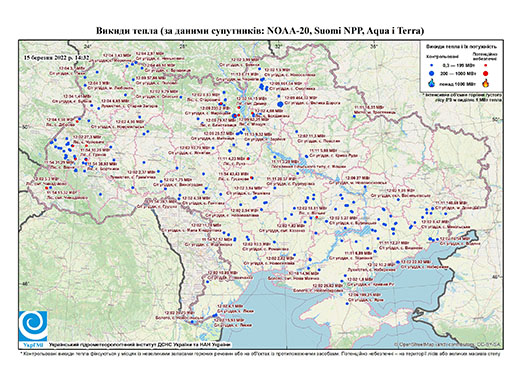This screenshot has width=520, height=368.
Task: Click the map title about heat emissions
Action: (260, 31)
